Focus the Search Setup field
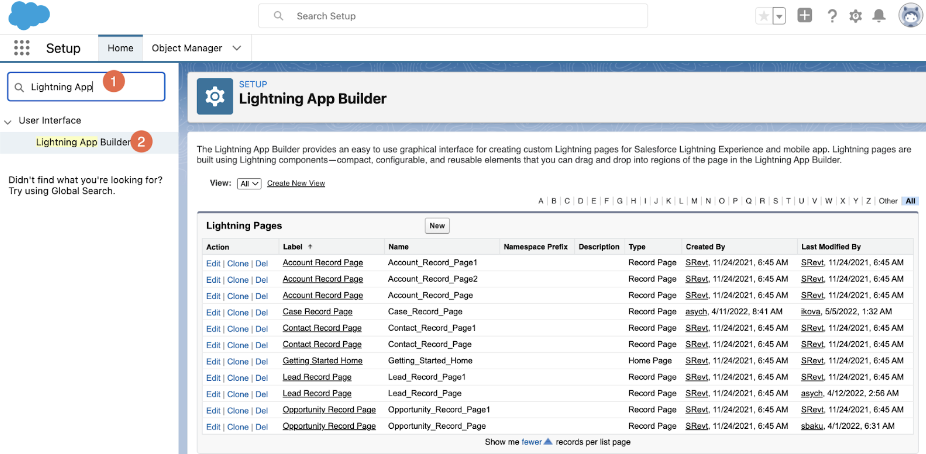Screen dimensions: 926x454 452,16
